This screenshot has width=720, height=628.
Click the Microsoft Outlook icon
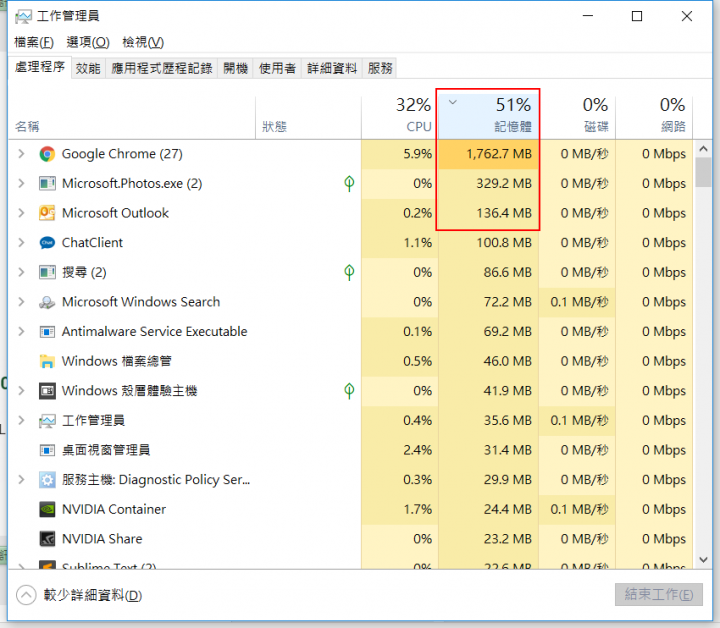click(47, 213)
